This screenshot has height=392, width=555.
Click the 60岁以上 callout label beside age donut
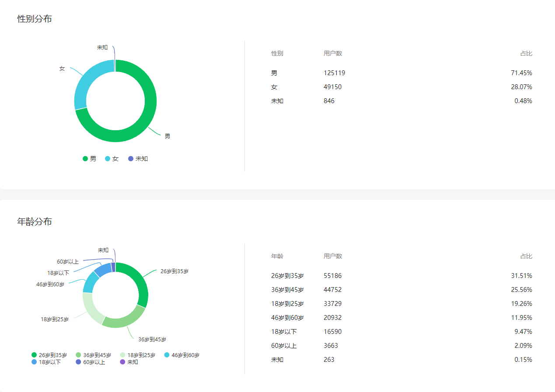[68, 262]
